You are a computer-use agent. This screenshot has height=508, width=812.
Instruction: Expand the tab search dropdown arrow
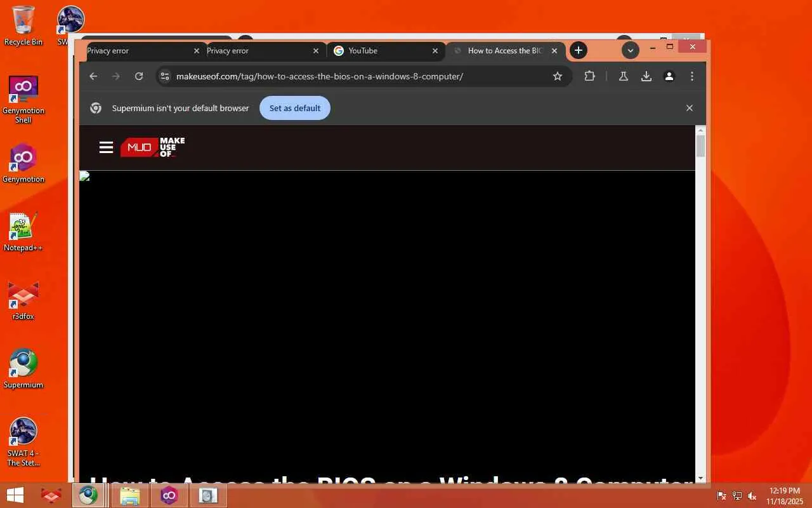tap(630, 50)
